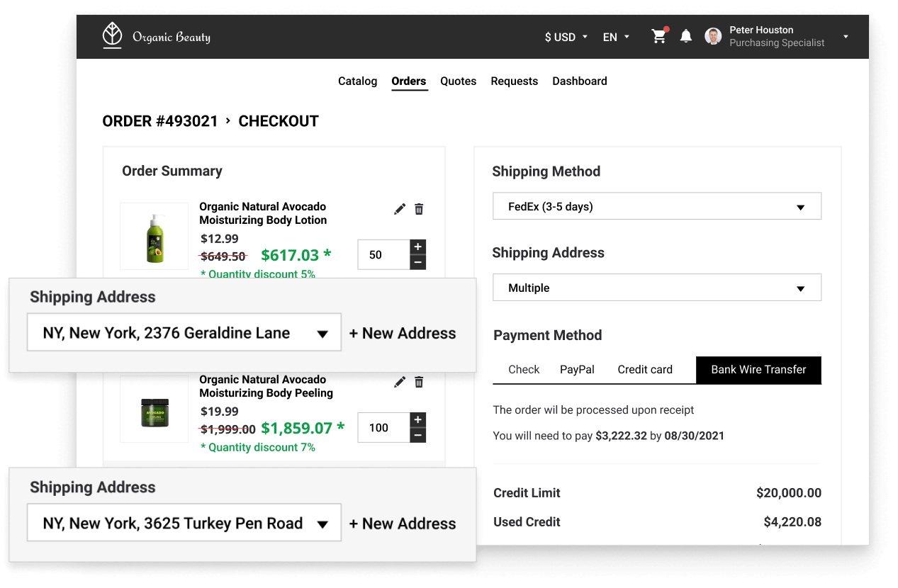The width and height of the screenshot is (898, 588).
Task: Open the FedEx (3-5 days) shipping dropdown
Action: tap(656, 207)
